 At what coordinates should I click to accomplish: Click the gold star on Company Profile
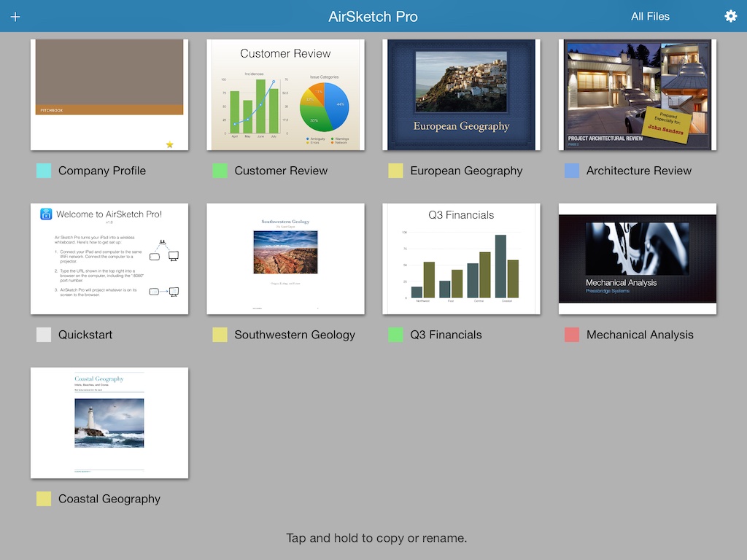(169, 144)
